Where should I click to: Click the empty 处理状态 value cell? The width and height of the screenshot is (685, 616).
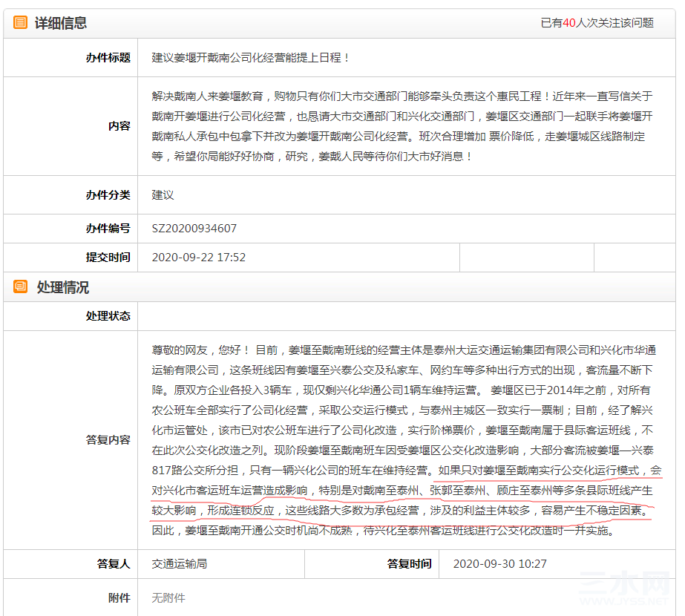(406, 316)
